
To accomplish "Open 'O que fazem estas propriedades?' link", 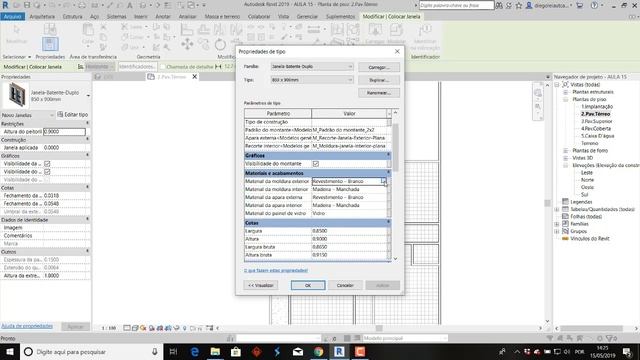I will coord(276,270).
